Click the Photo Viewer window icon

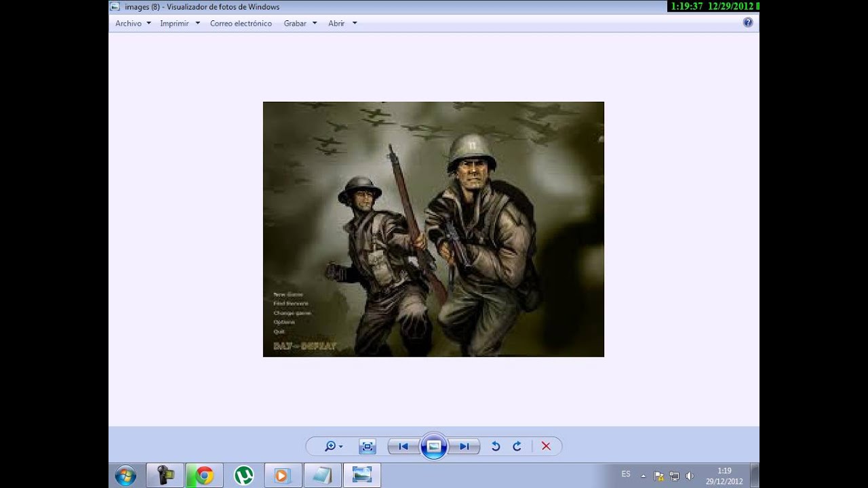[x=115, y=7]
